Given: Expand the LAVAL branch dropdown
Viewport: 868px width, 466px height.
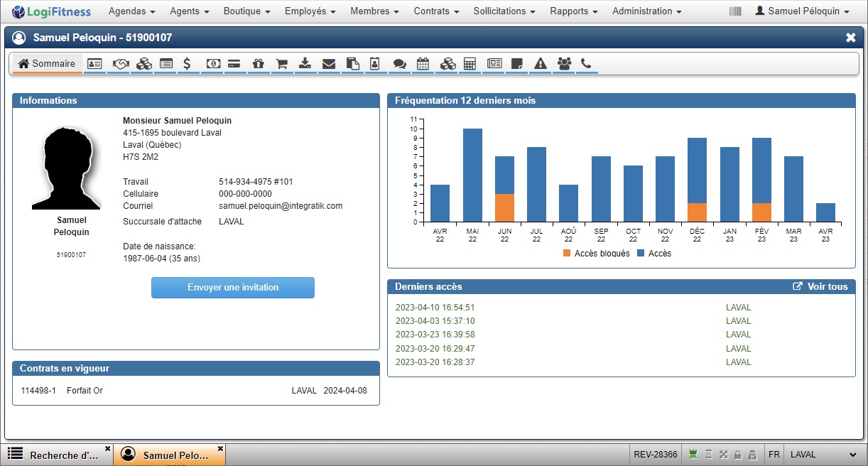Looking at the screenshot, I should [x=823, y=455].
